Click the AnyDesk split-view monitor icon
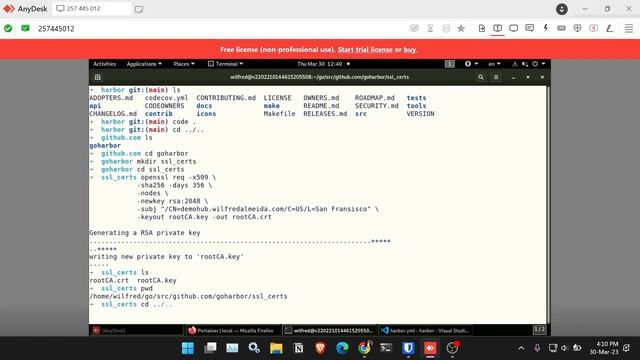 (497, 28)
